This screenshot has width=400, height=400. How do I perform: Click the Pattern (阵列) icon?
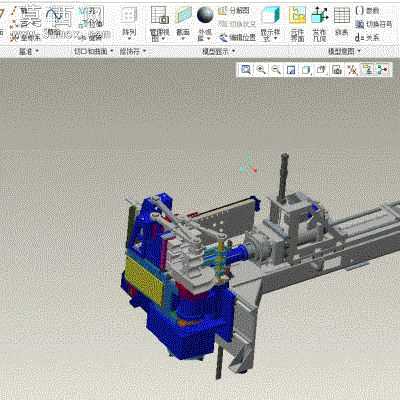[129, 15]
